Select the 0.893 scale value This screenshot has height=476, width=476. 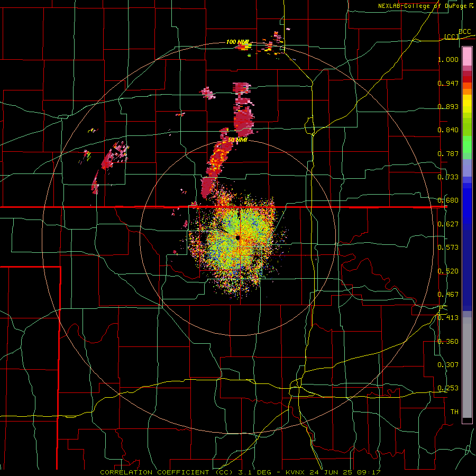[x=448, y=106]
